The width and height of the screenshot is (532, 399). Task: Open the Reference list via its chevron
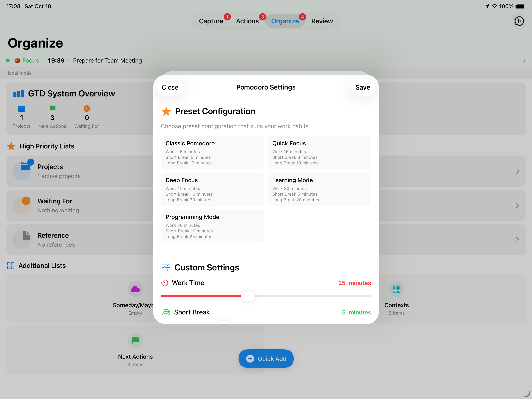pyautogui.click(x=518, y=240)
